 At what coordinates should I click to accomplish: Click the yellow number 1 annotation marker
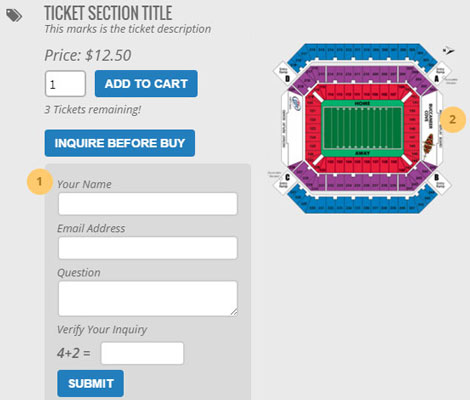(x=40, y=181)
